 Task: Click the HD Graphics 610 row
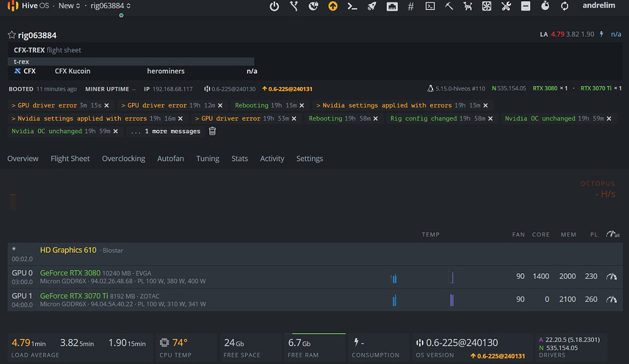[315, 254]
